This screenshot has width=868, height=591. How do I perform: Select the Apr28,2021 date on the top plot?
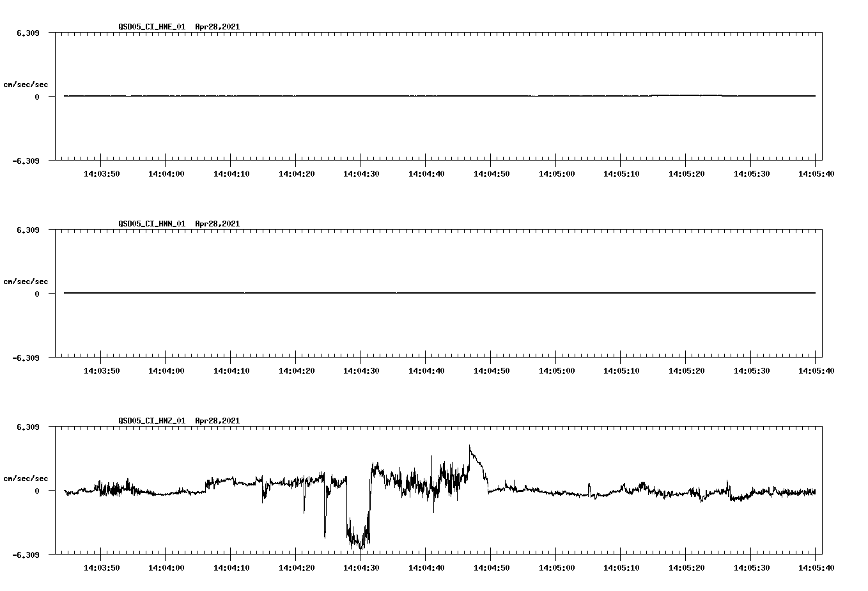[x=217, y=28]
